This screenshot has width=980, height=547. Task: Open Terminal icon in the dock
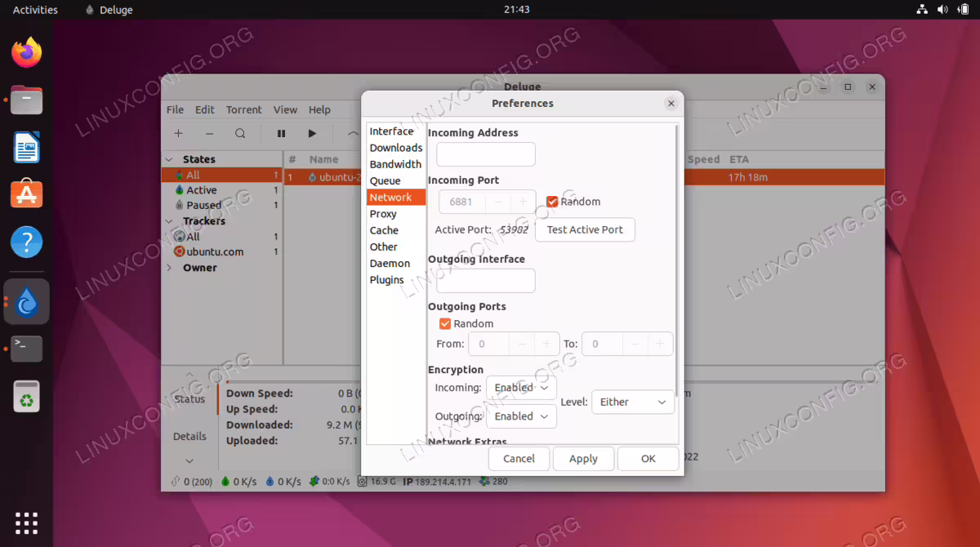(x=27, y=348)
